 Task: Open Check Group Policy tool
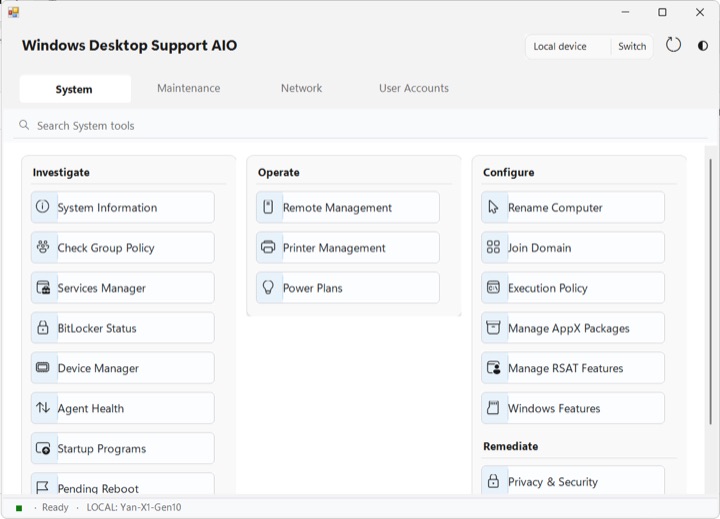(x=123, y=247)
